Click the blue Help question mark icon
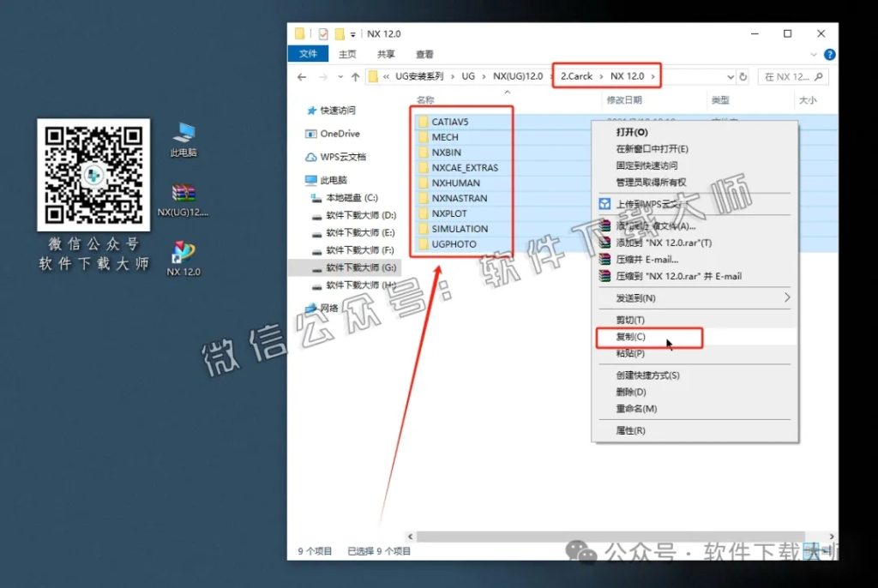Image resolution: width=878 pixels, height=588 pixels. click(x=829, y=54)
